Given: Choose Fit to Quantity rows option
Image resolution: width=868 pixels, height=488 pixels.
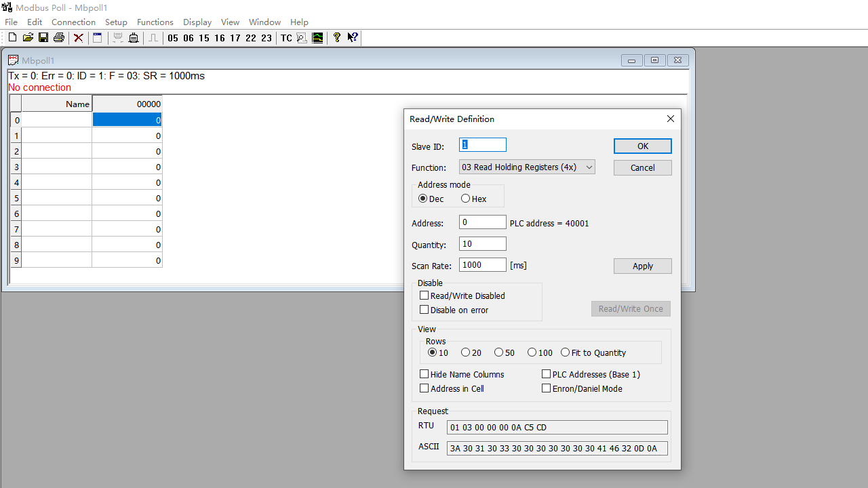Looking at the screenshot, I should (566, 352).
